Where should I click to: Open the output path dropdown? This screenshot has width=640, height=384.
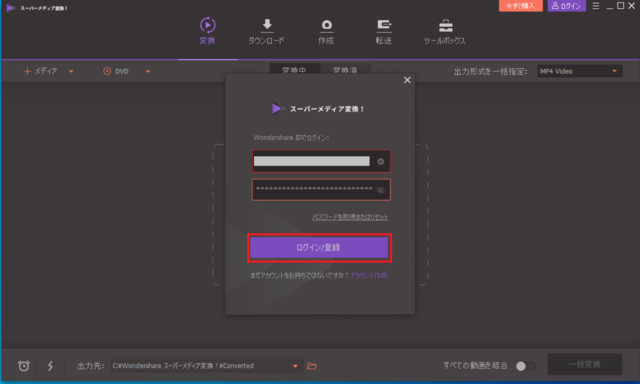(295, 366)
